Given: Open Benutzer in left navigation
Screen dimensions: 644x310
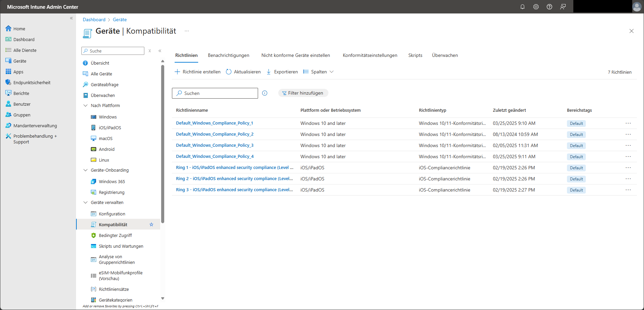Looking at the screenshot, I should [22, 104].
